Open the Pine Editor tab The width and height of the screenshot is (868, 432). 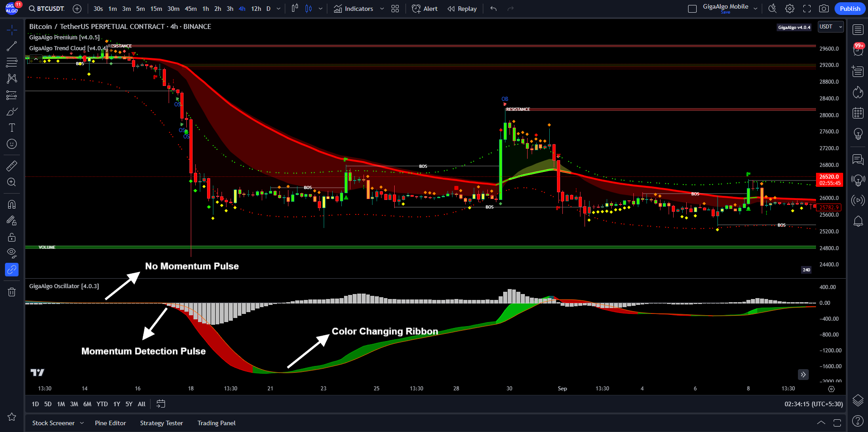click(110, 423)
